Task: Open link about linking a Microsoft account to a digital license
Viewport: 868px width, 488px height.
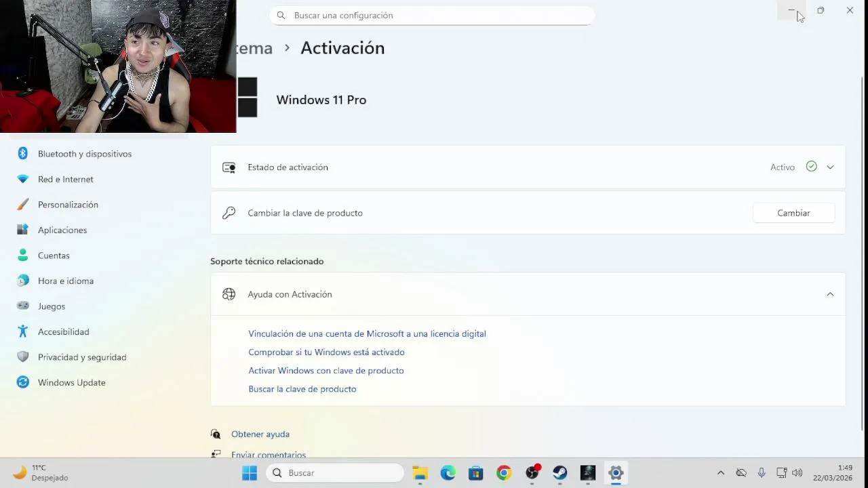Action: click(367, 333)
